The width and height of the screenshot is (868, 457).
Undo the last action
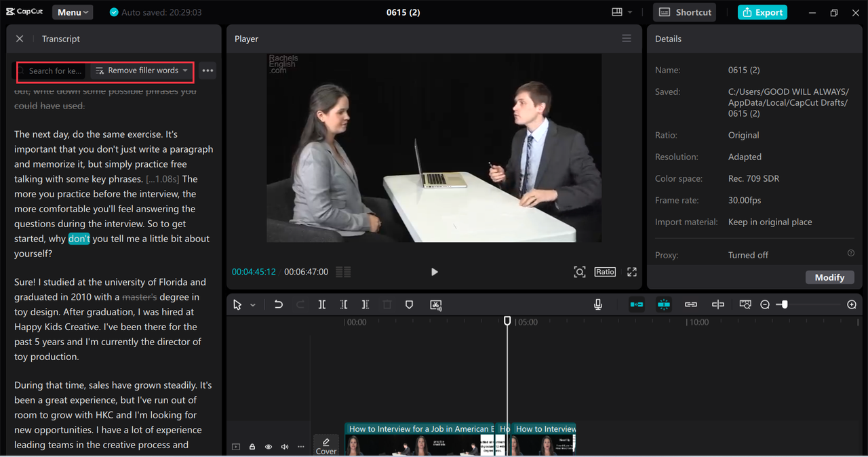(279, 305)
